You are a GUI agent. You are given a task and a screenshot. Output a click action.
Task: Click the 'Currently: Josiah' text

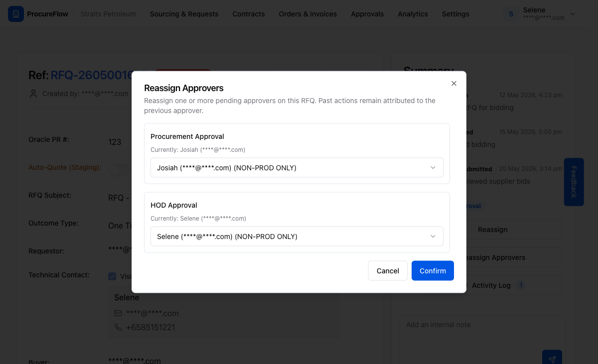coord(198,149)
